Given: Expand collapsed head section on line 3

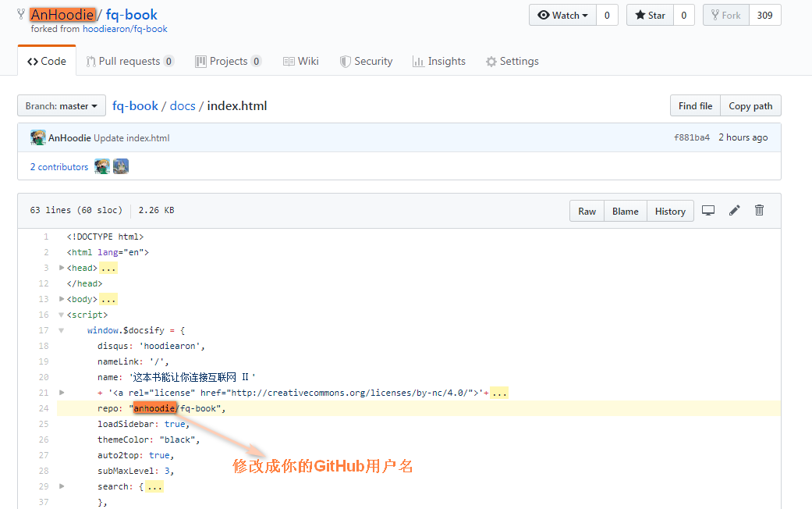Looking at the screenshot, I should (62, 268).
